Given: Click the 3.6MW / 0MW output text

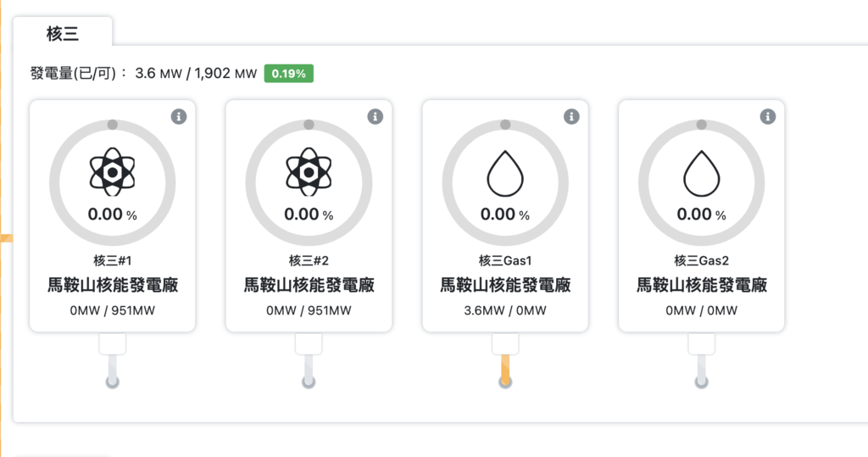Looking at the screenshot, I should pyautogui.click(x=505, y=310).
